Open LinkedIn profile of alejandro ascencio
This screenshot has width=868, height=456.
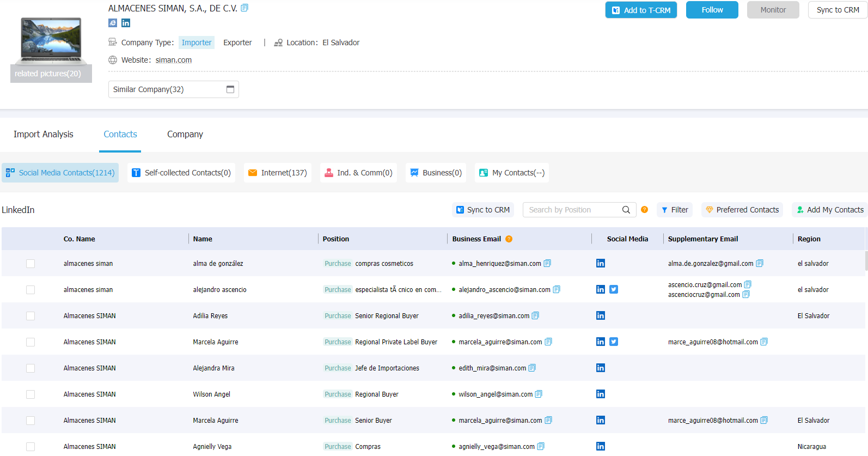[601, 289]
